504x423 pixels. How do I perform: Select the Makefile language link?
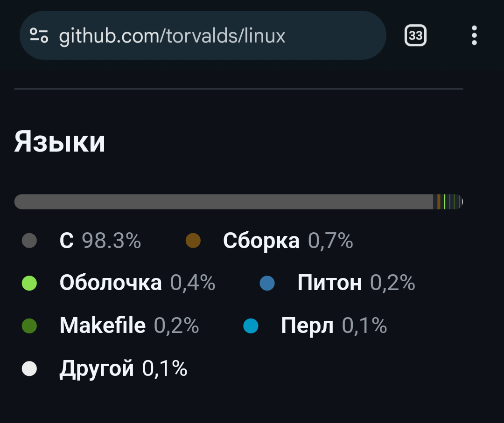pos(129,326)
